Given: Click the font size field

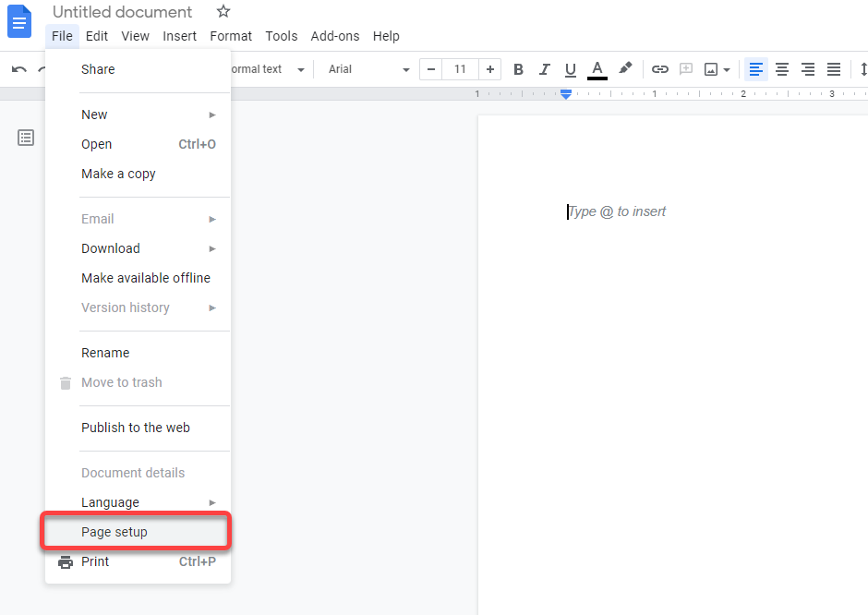Looking at the screenshot, I should tap(460, 69).
